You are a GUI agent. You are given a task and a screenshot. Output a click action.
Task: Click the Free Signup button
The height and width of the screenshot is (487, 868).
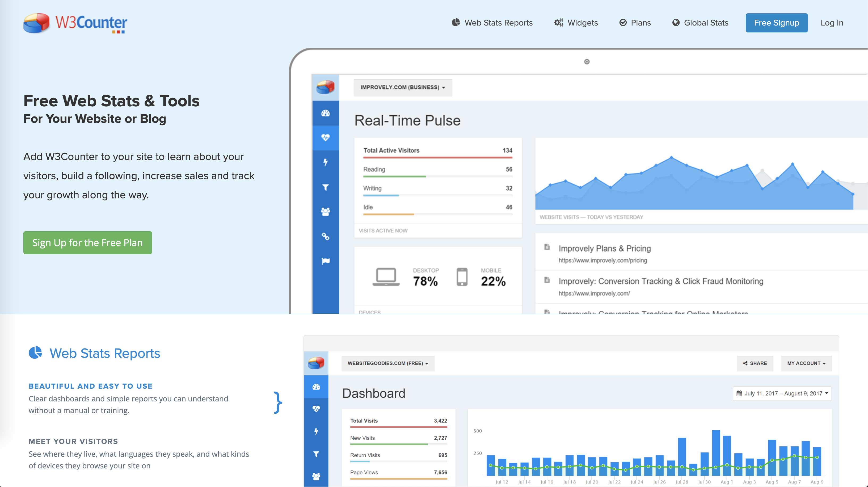[x=776, y=23]
